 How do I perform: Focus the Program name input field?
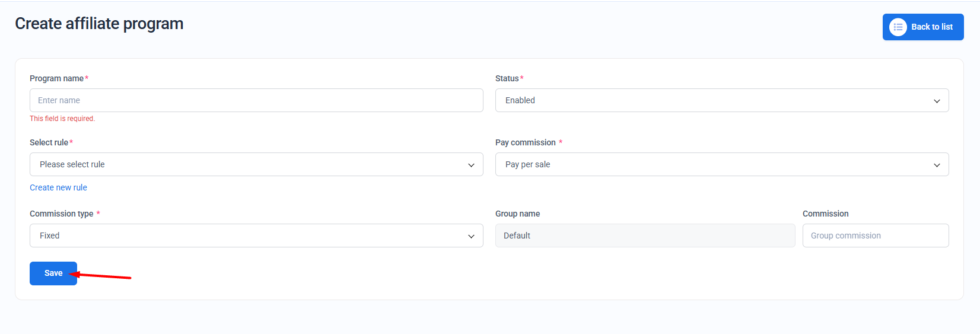pos(256,100)
